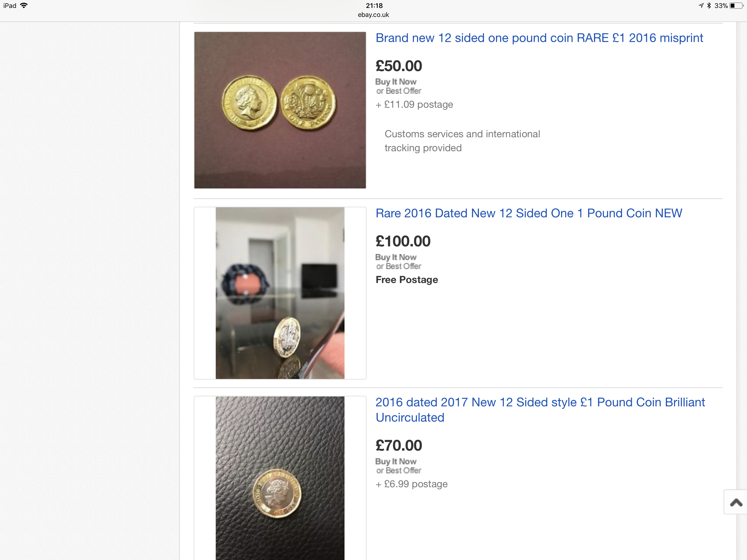
Task: Tap the battery indicator icon
Action: coord(736,6)
